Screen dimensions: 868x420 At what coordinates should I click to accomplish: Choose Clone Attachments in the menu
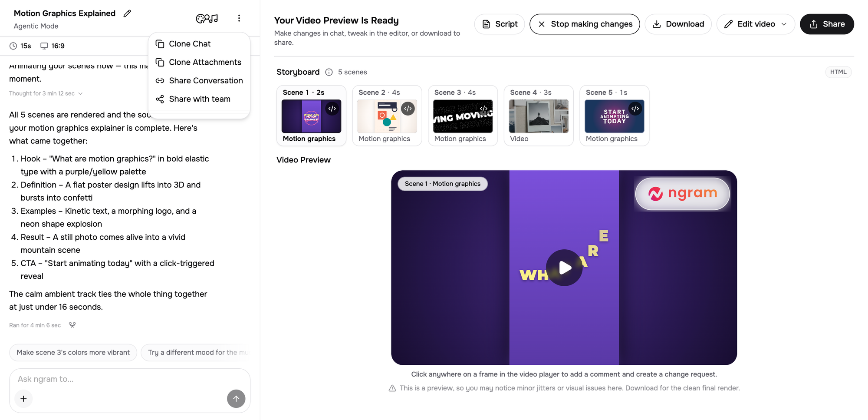pos(199,62)
